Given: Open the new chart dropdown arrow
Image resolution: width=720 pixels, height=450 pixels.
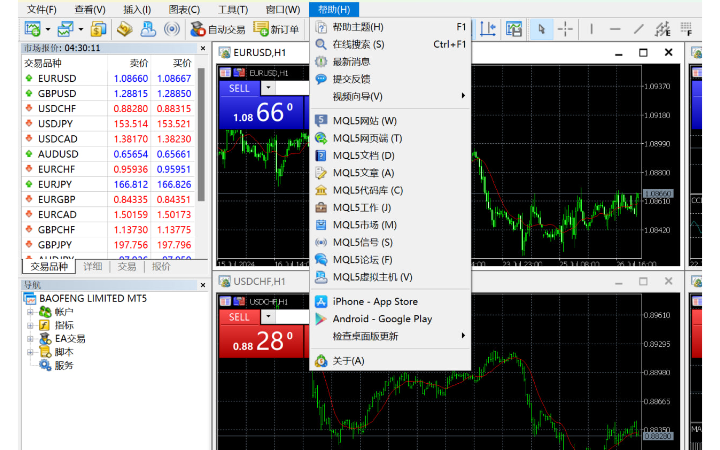Looking at the screenshot, I should (48, 29).
